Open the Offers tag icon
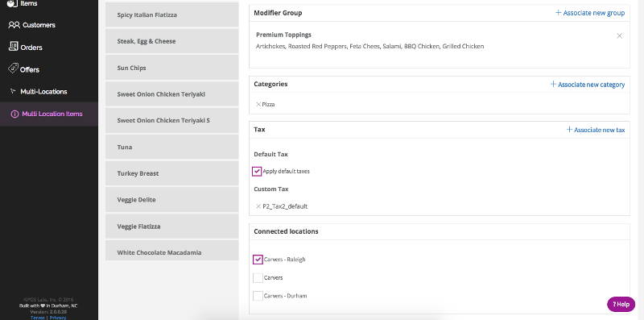The width and height of the screenshot is (644, 320). (x=13, y=69)
